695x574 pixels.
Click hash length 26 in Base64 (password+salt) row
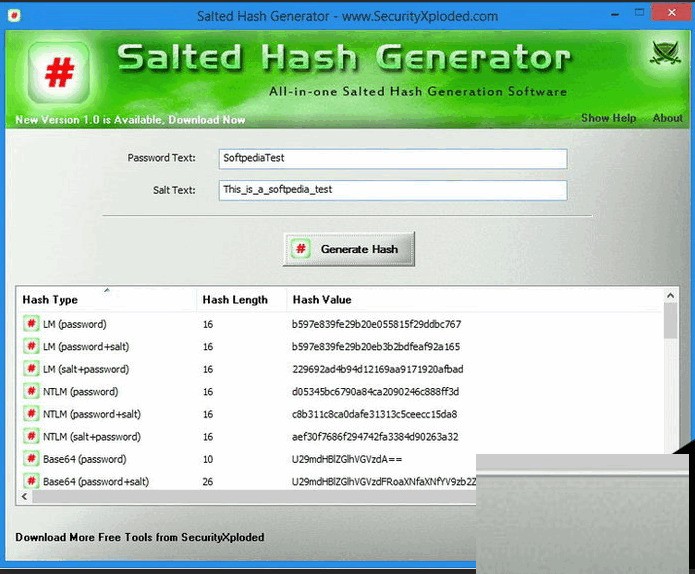(x=208, y=482)
